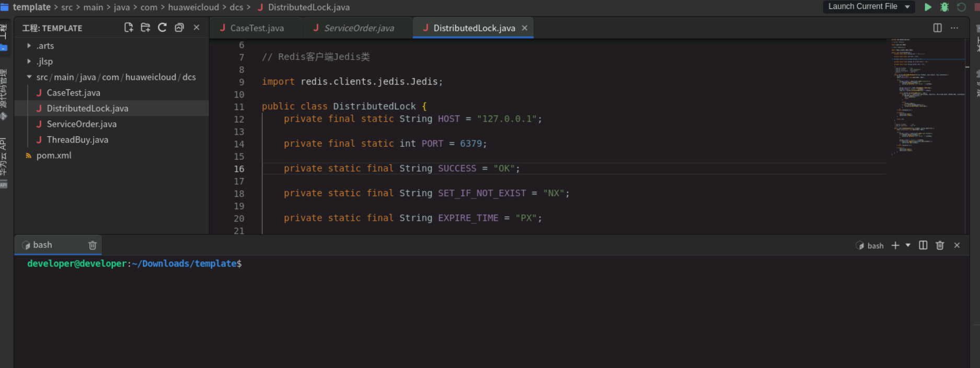Click the com breadcrumb segment

pyautogui.click(x=148, y=7)
